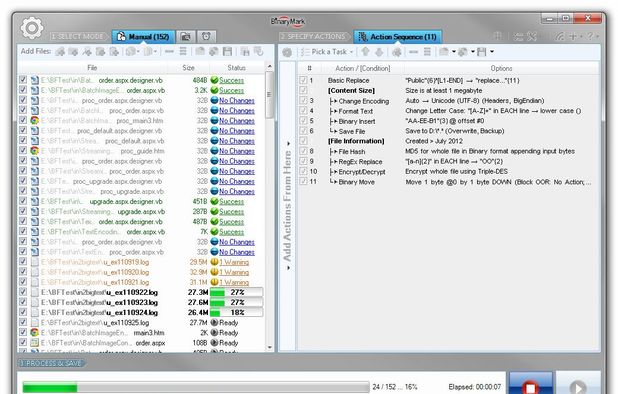Click the plus icon in the top-right header
The height and width of the screenshot is (394, 618).
[573, 36]
